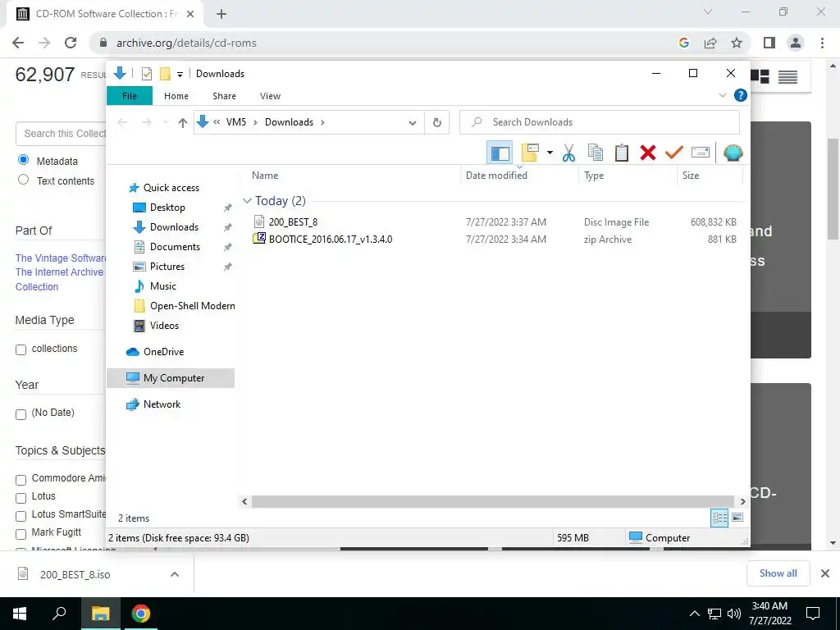Screen dimensions: 840x630
Task: Click the scissors Cut icon
Action: 568,153
